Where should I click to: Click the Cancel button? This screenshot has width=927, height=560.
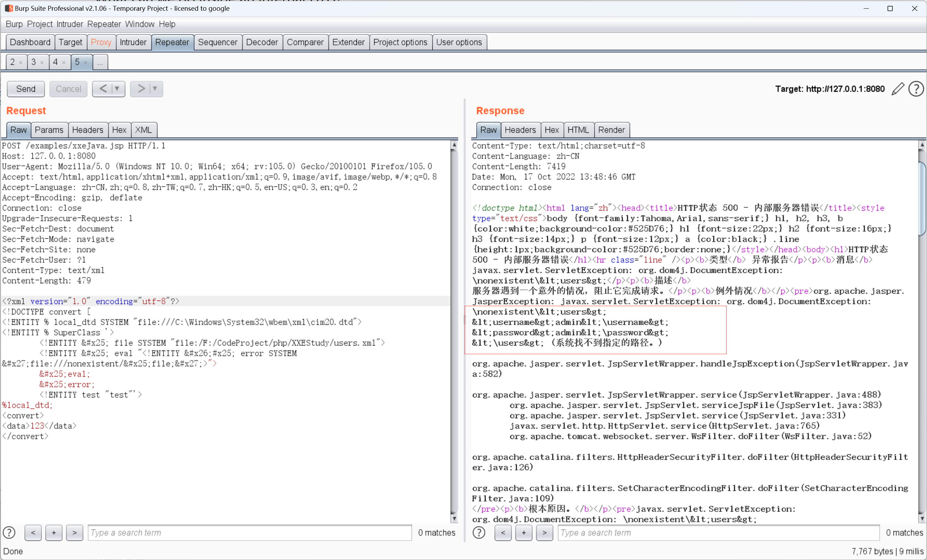pyautogui.click(x=68, y=89)
